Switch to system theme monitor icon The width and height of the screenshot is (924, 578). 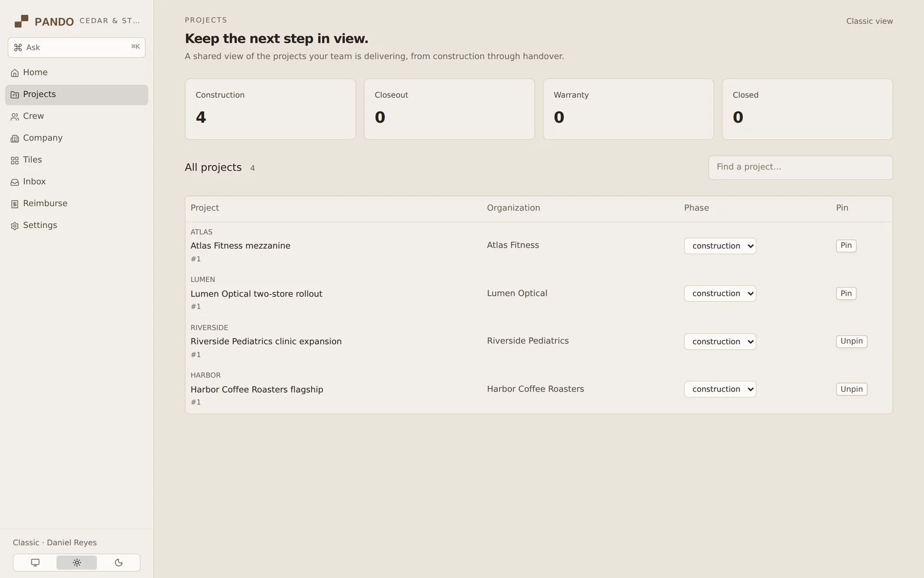tap(35, 563)
